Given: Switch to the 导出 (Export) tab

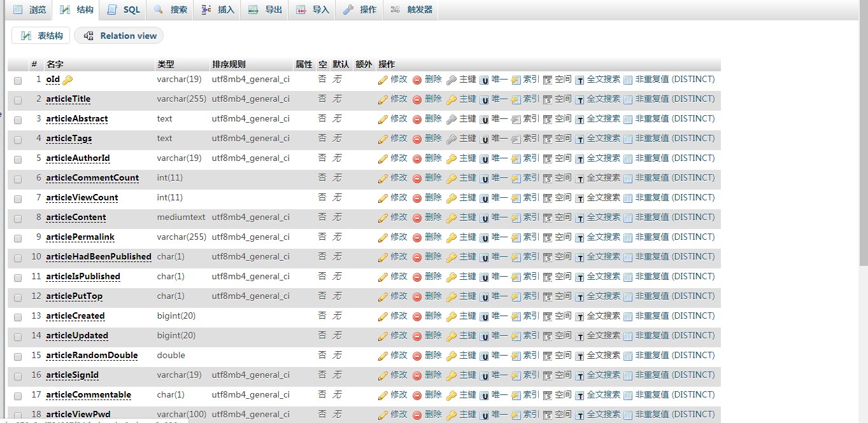Looking at the screenshot, I should [266, 10].
